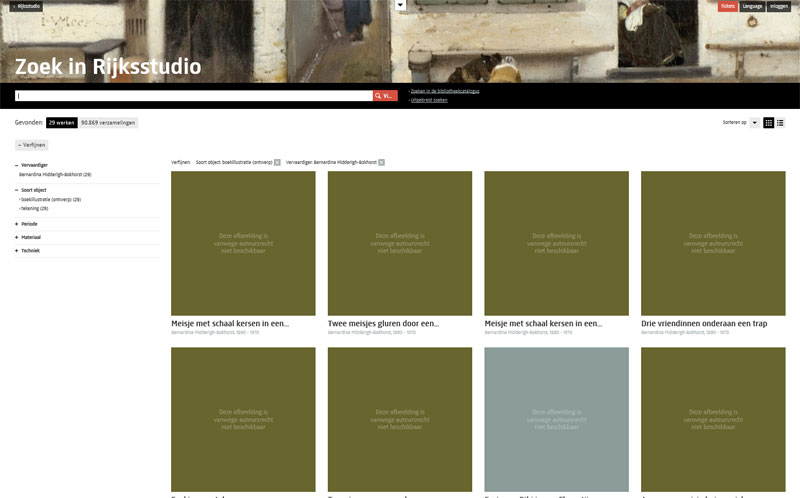
Task: Select the '29 werken' tab
Action: pyautogui.click(x=61, y=123)
